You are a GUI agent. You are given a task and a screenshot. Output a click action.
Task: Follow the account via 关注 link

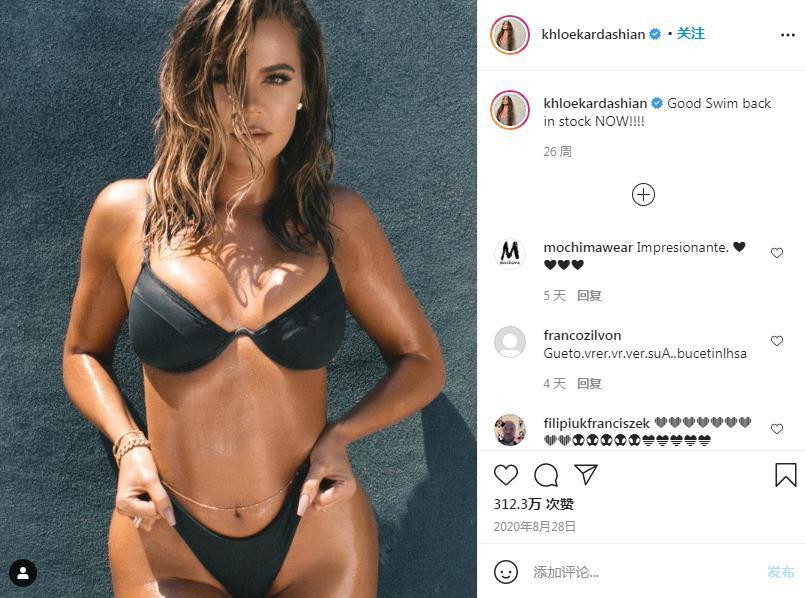(x=690, y=34)
